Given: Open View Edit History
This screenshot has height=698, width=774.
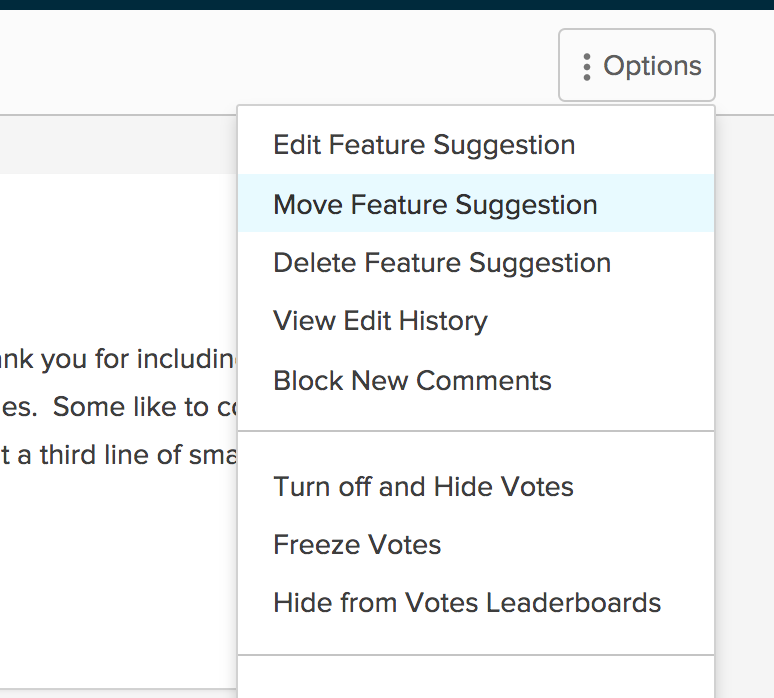Looking at the screenshot, I should pyautogui.click(x=476, y=321).
